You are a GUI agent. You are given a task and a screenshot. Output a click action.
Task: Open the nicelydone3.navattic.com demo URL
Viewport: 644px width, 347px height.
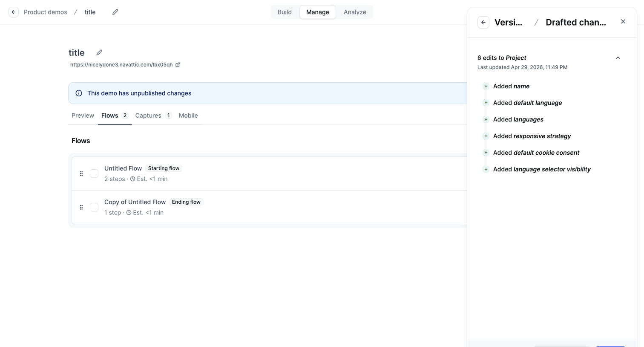[121, 65]
